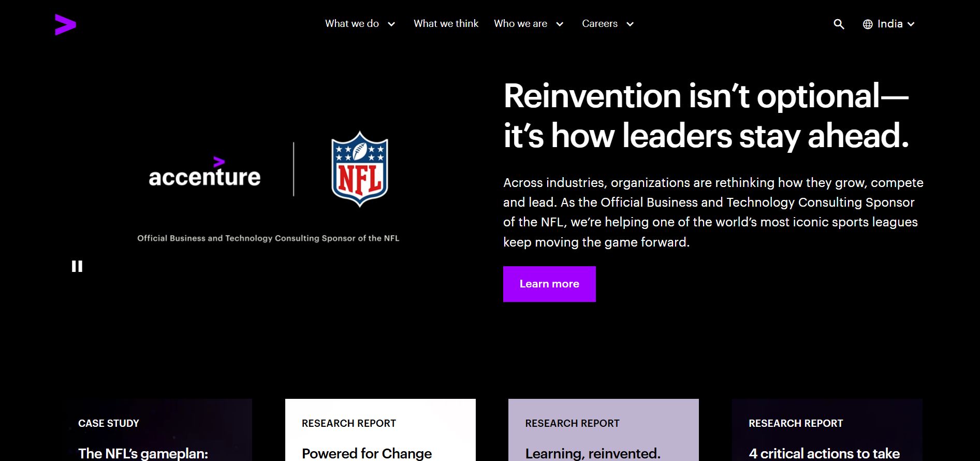Click the purple Accenture logo in header

pyautogui.click(x=65, y=24)
